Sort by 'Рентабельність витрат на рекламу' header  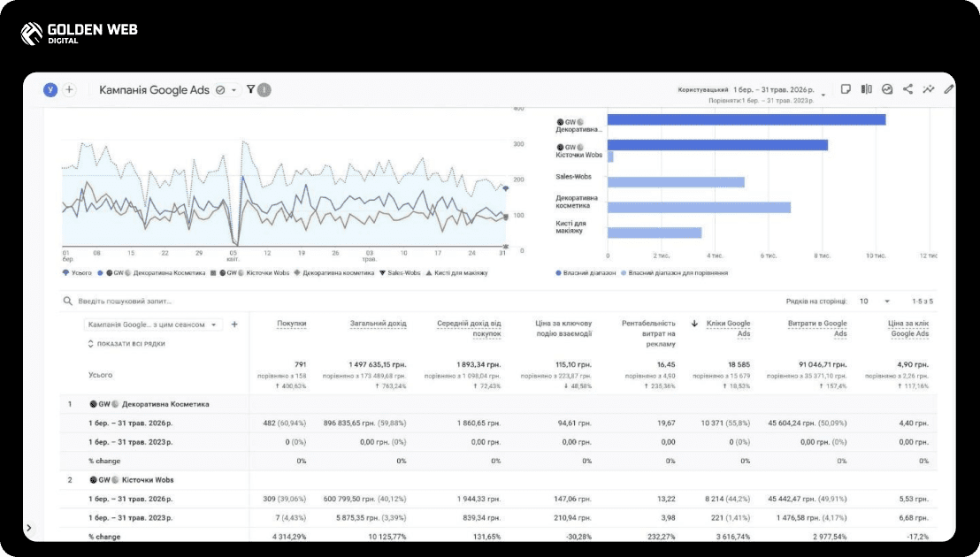pos(648,333)
